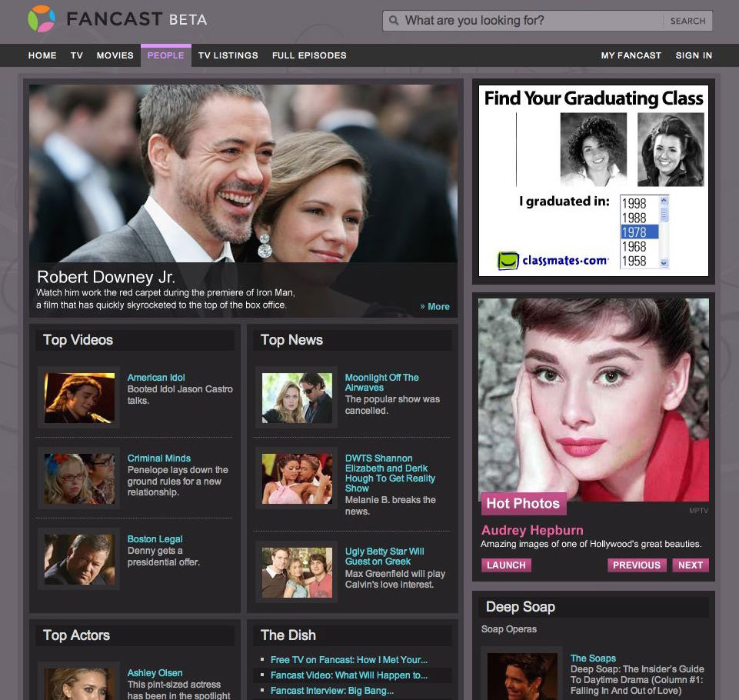Open Free TV on Fancast: How I Met Your link
Screen dimensions: 739x700
349,659
